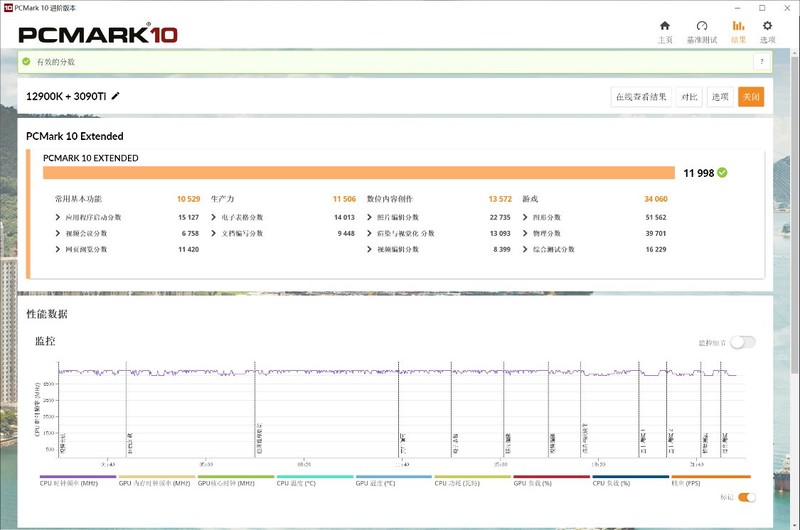Go to the Home (主页) tab
Image resolution: width=800 pixels, height=530 pixels.
[x=665, y=31]
